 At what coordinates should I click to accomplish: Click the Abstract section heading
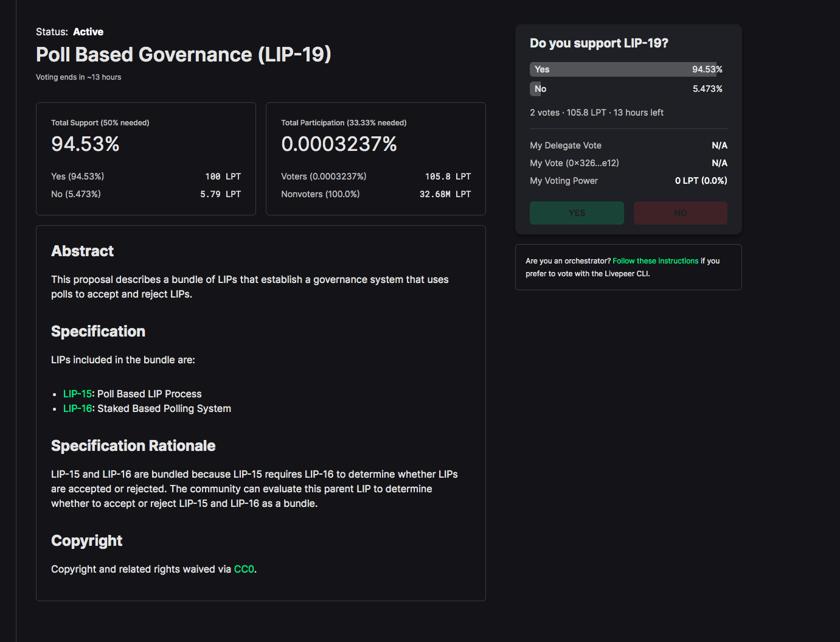(82, 251)
